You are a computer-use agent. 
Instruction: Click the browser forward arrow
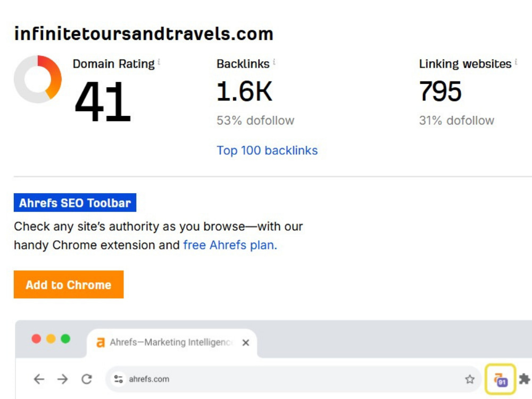pyautogui.click(x=63, y=379)
